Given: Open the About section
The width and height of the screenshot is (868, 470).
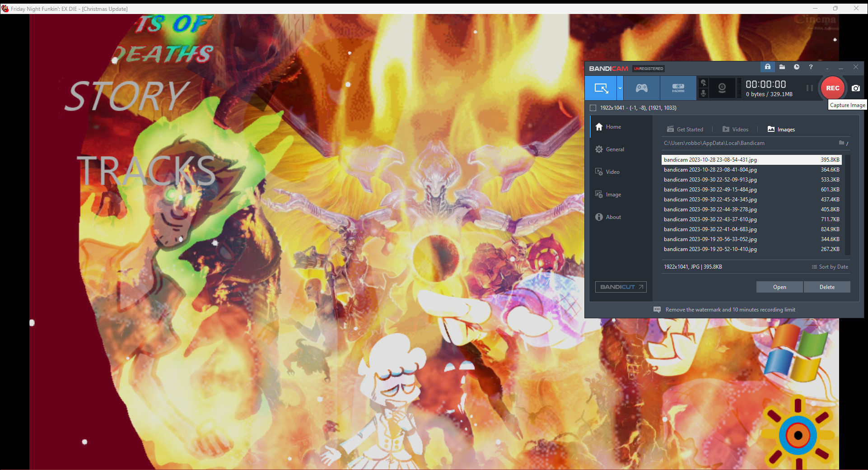Looking at the screenshot, I should (621, 217).
